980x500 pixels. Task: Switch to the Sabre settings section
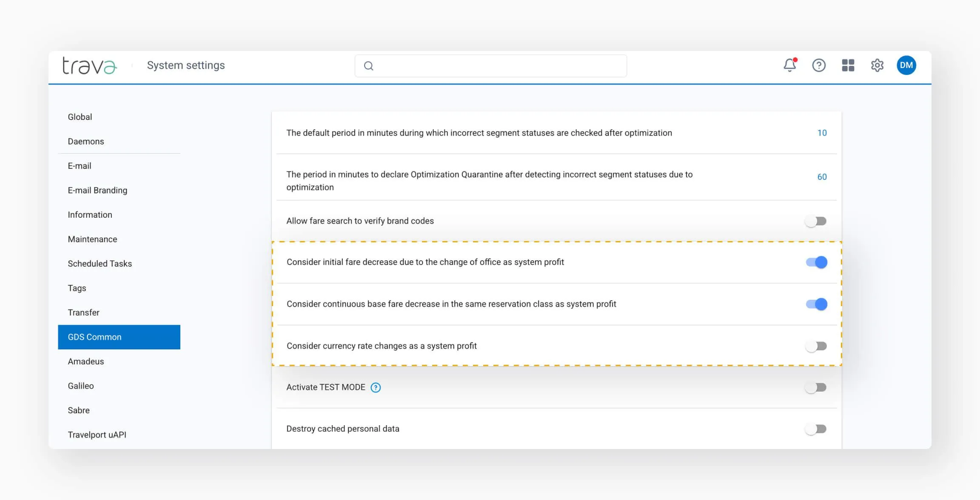point(79,410)
